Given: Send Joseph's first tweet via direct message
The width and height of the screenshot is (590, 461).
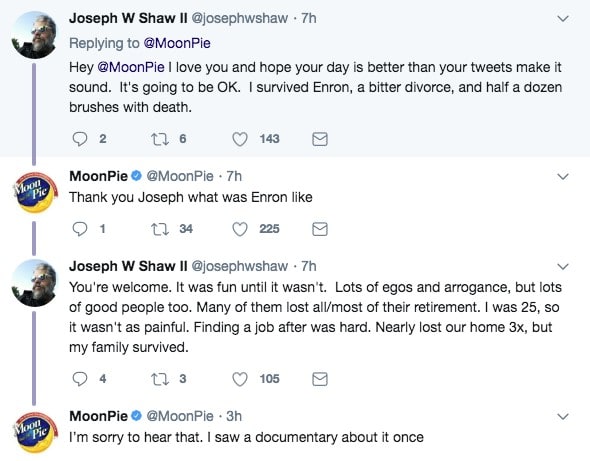Looking at the screenshot, I should (x=320, y=139).
